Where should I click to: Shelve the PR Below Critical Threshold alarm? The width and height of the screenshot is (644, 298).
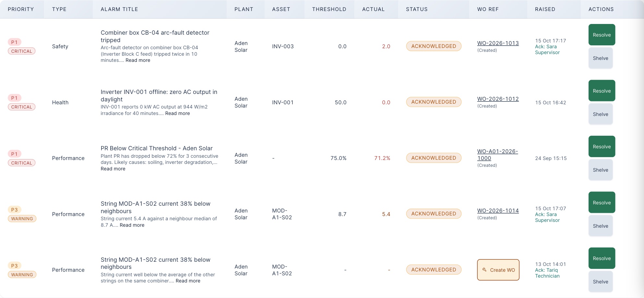pos(600,170)
